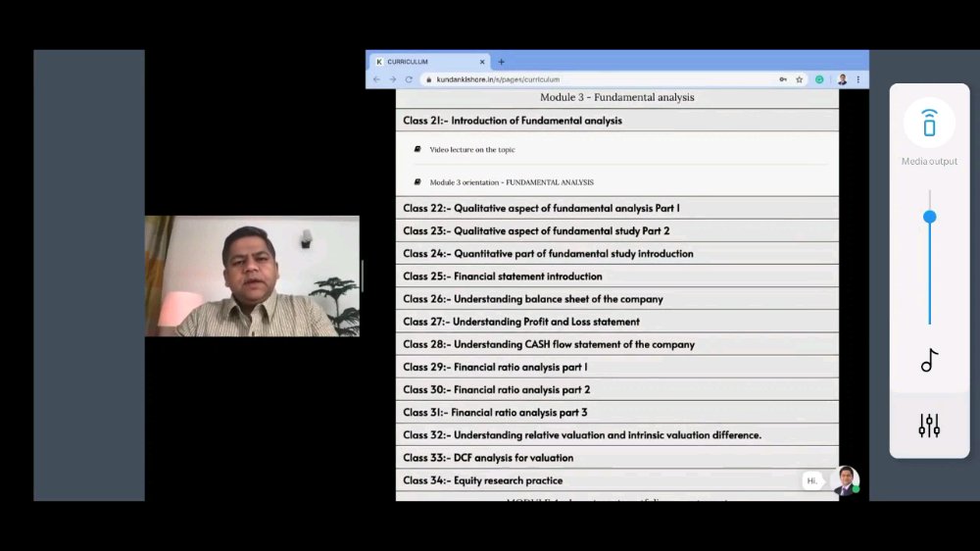Open the volume mixer sliders icon

pos(929,426)
